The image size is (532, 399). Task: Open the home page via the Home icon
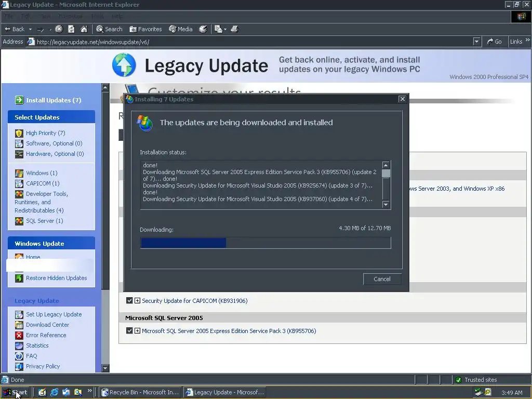pos(84,29)
